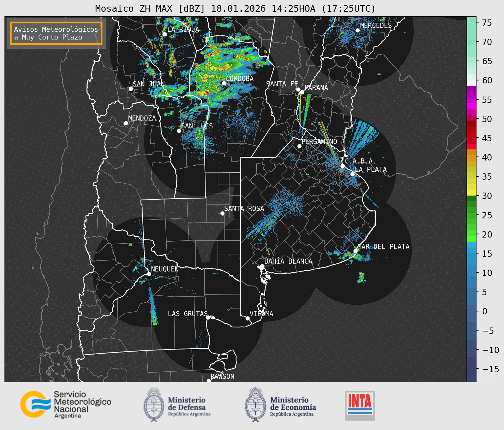This screenshot has width=504, height=430.
Task: Click the Las Grutas marker dot
Action: 208,317
